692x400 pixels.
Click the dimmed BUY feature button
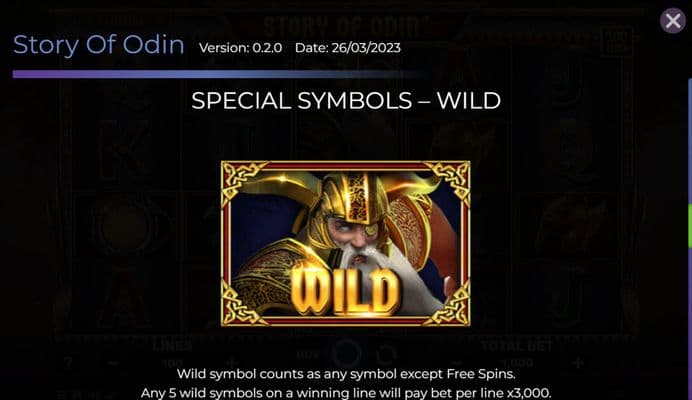[308, 354]
